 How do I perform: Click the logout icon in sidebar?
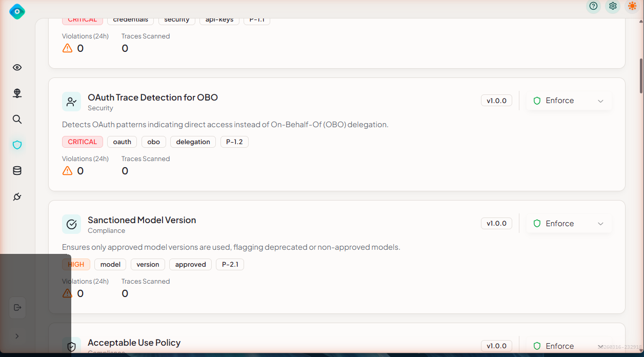pyautogui.click(x=17, y=308)
